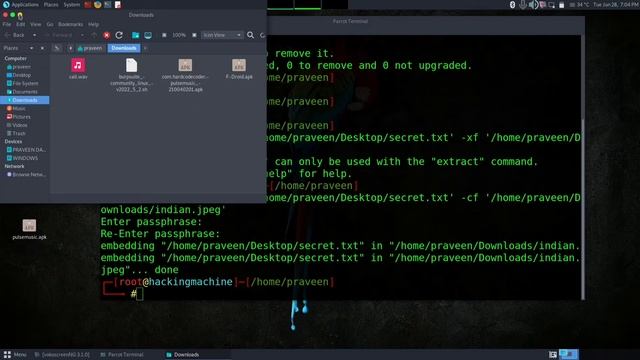Open call.wav music file in Downloads

click(78, 68)
